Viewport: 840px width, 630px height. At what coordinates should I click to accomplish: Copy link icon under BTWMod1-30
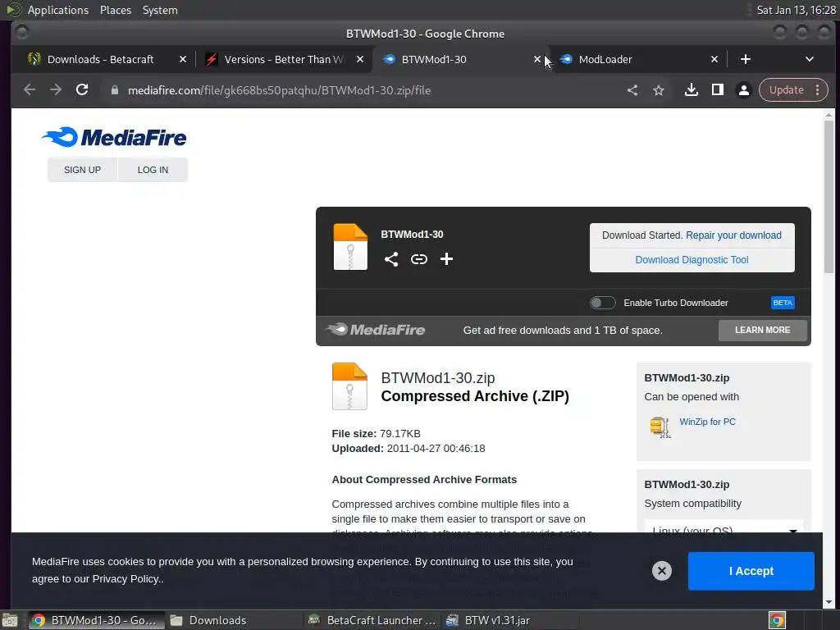[x=419, y=259]
